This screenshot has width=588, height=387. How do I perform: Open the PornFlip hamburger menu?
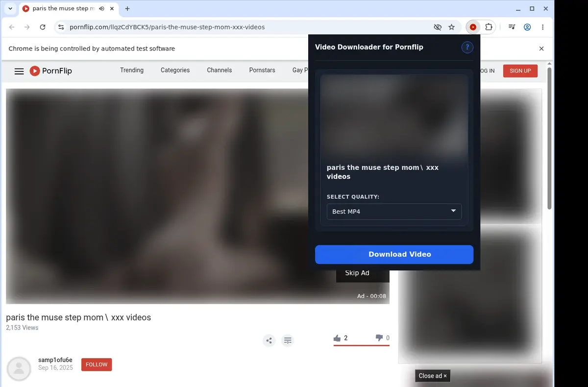tap(19, 72)
